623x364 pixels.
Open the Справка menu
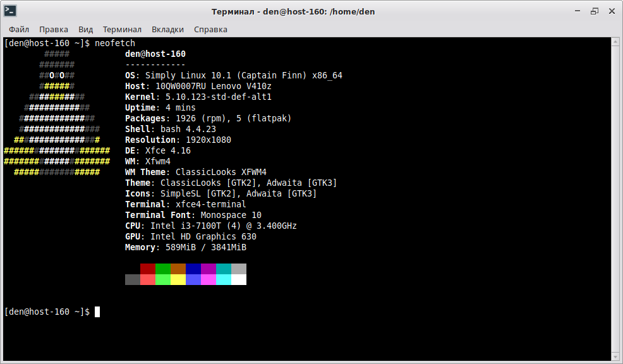tap(210, 30)
